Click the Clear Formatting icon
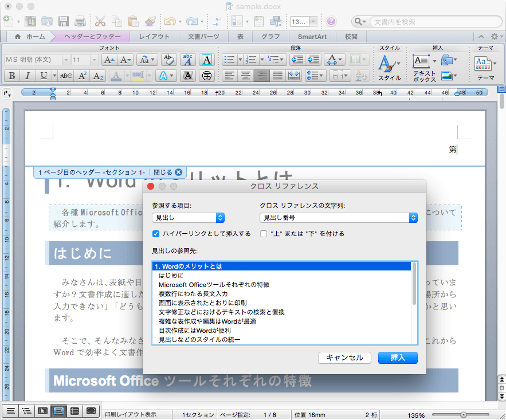This screenshot has height=420, width=506. point(168,60)
